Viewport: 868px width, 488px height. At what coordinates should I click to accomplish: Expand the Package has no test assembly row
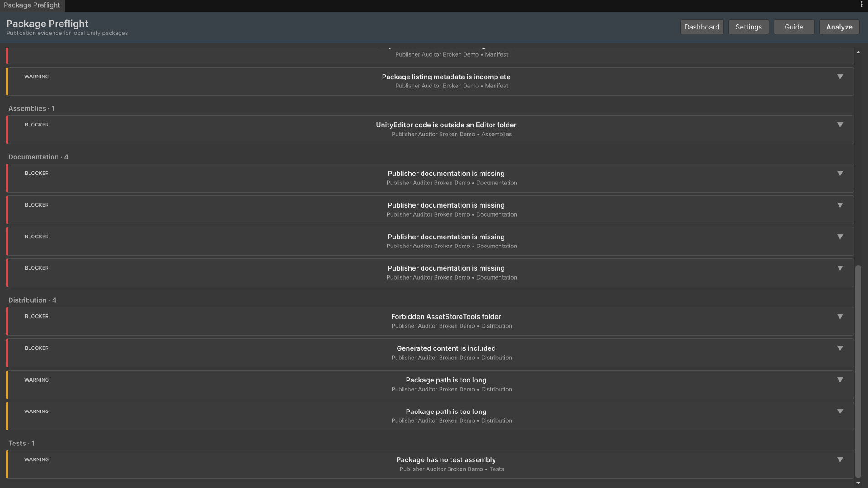[840, 460]
